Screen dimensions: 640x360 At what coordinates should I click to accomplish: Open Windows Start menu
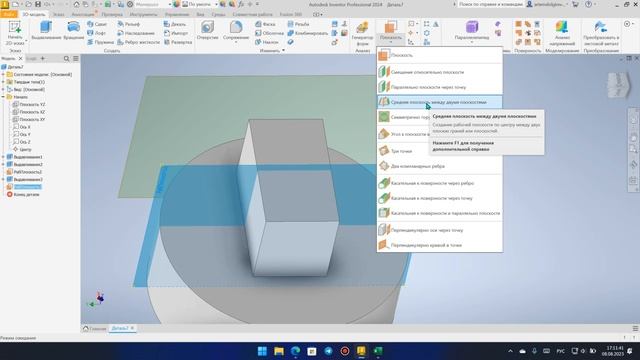tap(262, 351)
